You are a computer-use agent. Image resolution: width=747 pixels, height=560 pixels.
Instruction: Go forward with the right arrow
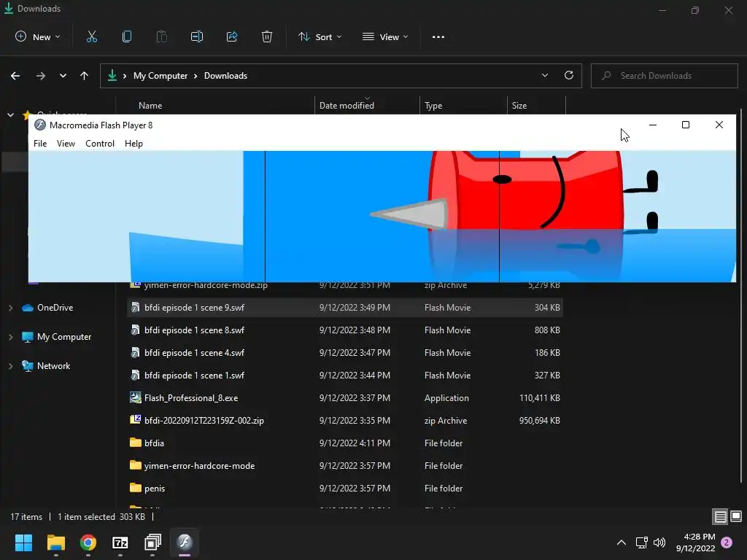point(41,76)
